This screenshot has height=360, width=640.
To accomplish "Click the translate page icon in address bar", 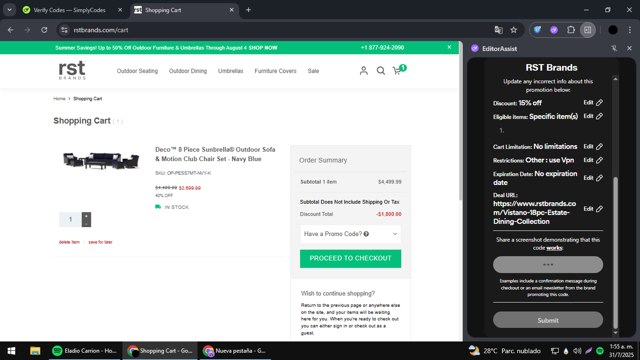I will (498, 30).
